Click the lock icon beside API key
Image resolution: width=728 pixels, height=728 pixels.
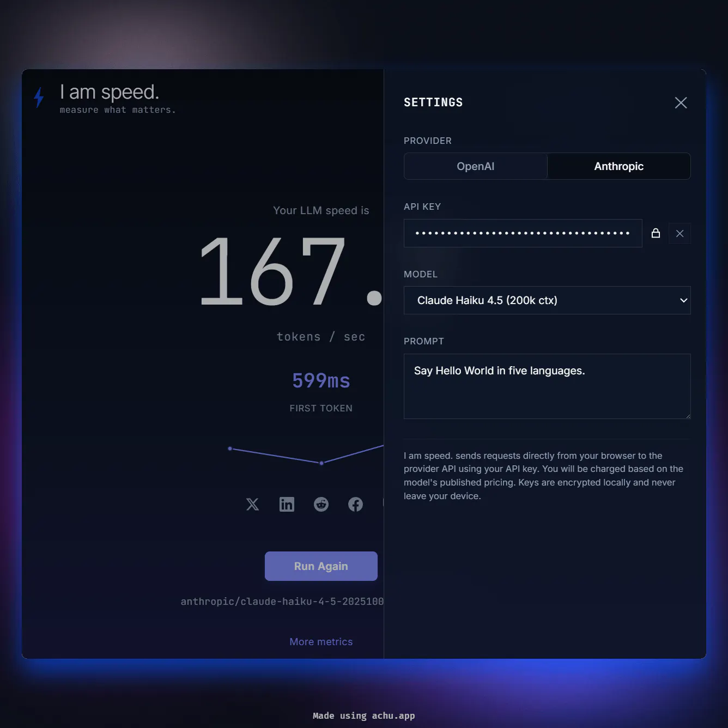[656, 233]
